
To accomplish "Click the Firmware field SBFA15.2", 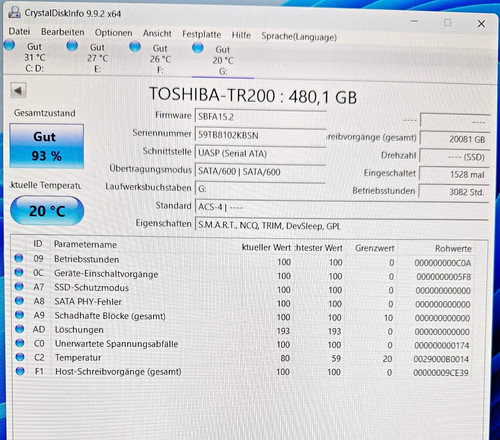I will (260, 117).
